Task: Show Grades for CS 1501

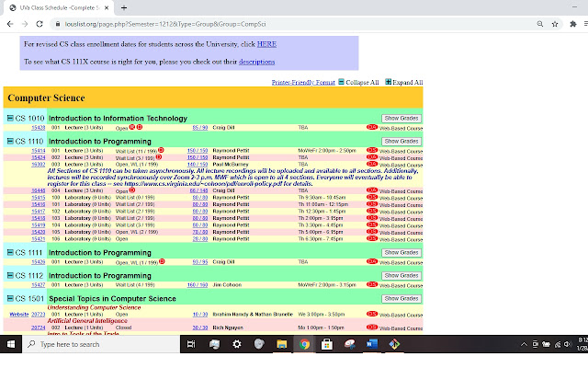Action: point(401,298)
